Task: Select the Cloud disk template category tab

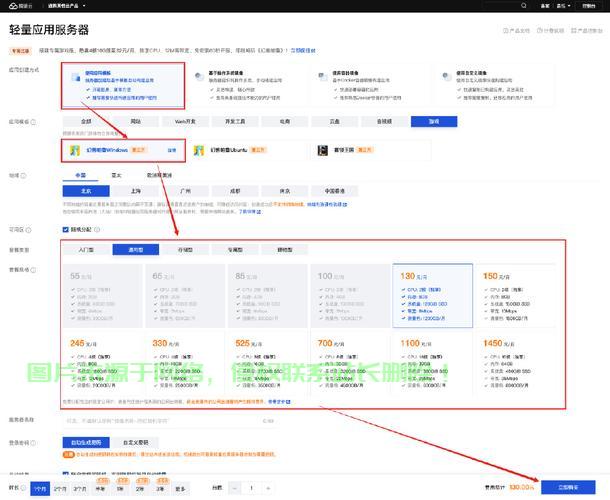Action: 335,121
